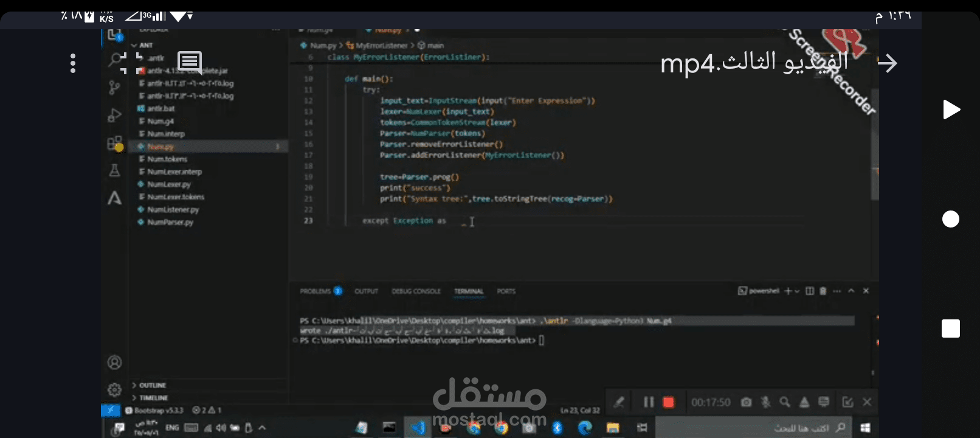Open Extensions view in the activity bar
This screenshot has height=438, width=980.
point(114,144)
